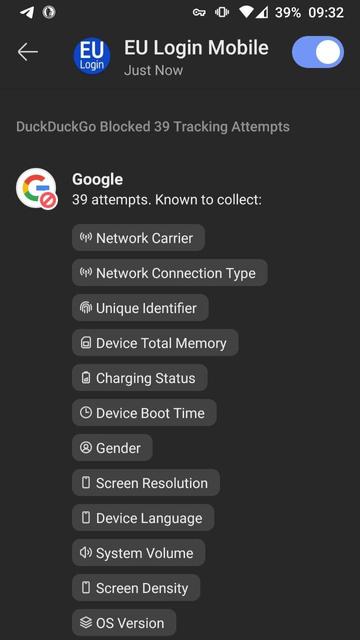
Task: Choose the Device Boot Time chip
Action: point(144,413)
